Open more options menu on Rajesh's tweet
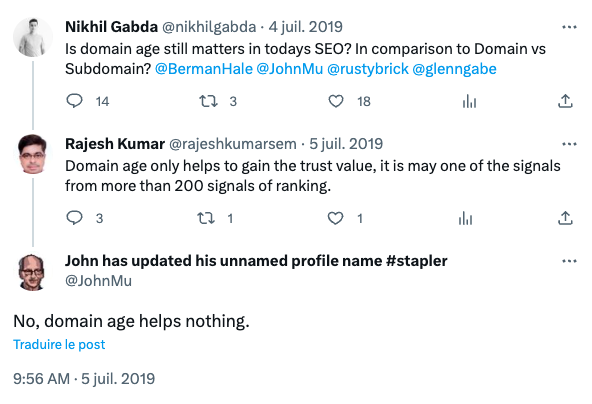This screenshot has width=592, height=404. click(x=569, y=144)
